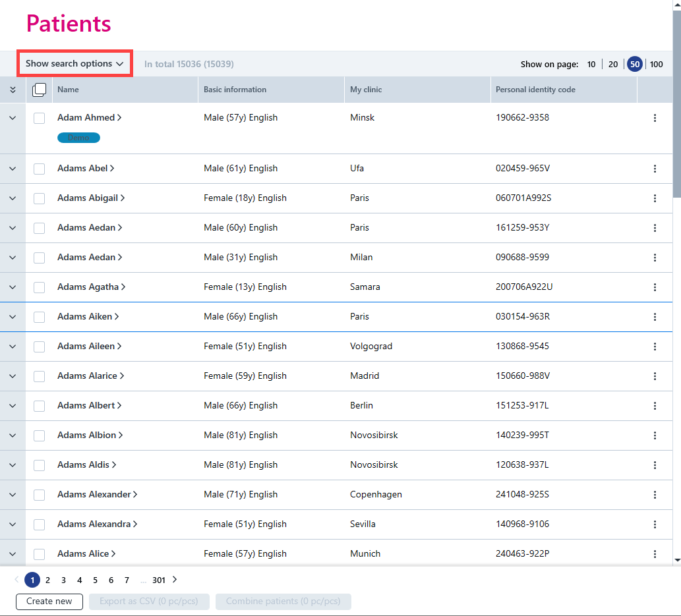
Task: Open the three-dot menu for Adams Abel
Action: tap(655, 169)
